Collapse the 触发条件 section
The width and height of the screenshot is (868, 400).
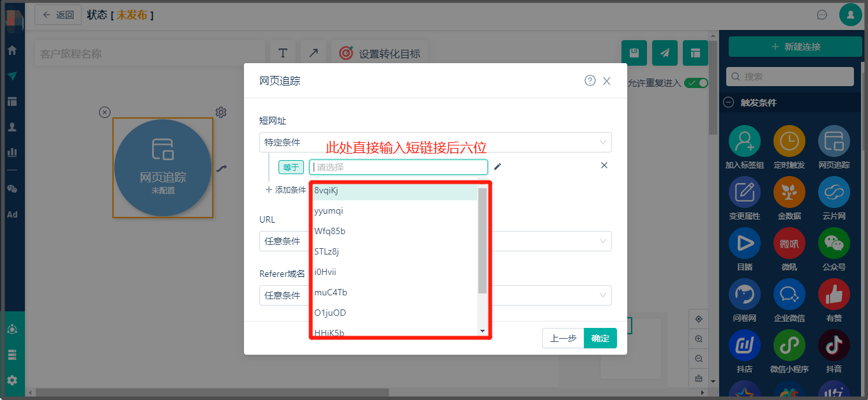[728, 102]
